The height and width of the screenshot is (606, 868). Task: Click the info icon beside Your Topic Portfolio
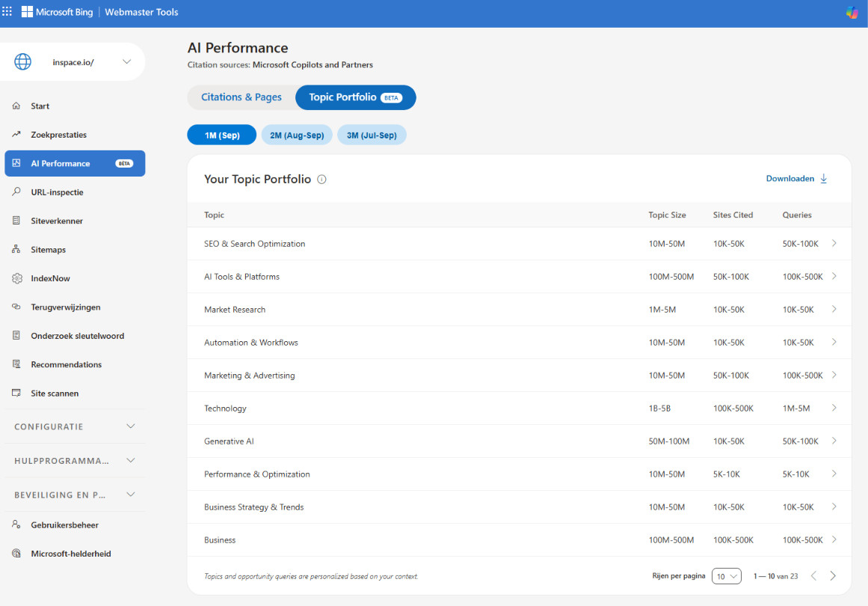[x=321, y=180]
